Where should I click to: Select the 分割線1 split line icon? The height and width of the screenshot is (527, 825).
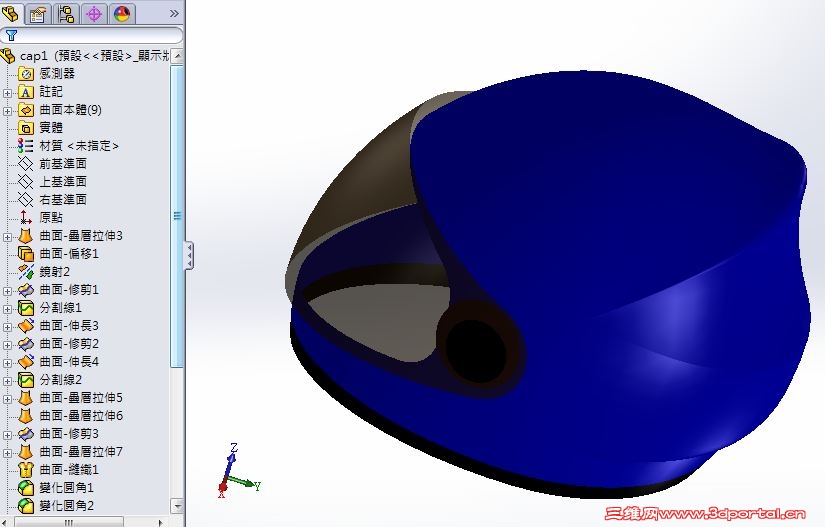(x=26, y=308)
